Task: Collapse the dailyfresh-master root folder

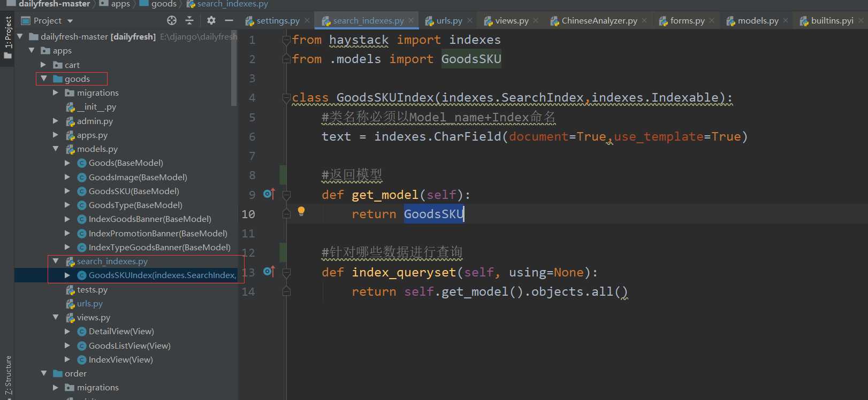Action: (20, 36)
